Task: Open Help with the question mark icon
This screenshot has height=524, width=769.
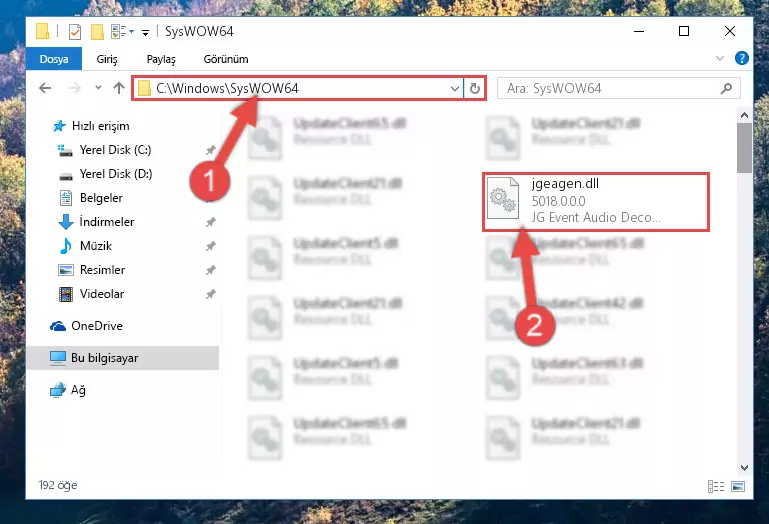Action: pyautogui.click(x=742, y=58)
